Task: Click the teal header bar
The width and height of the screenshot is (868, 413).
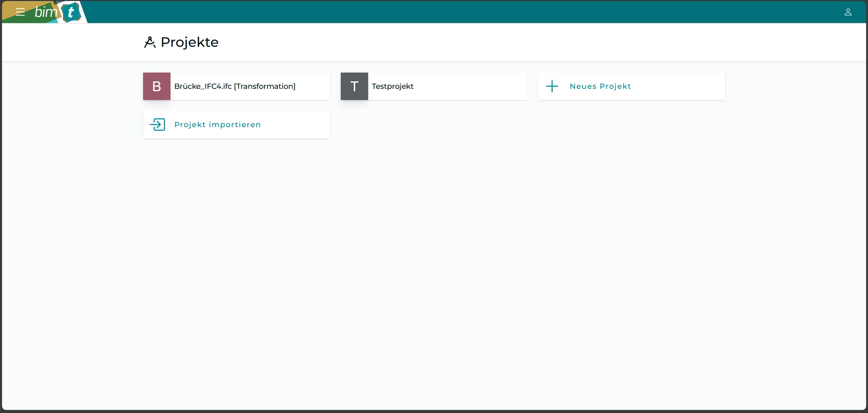Action: pyautogui.click(x=441, y=12)
